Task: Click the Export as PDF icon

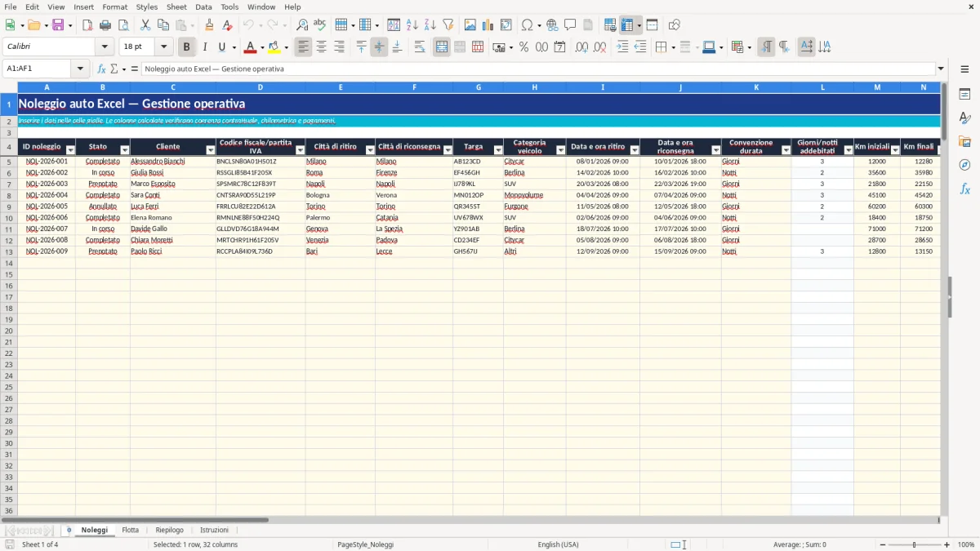Action: click(87, 24)
